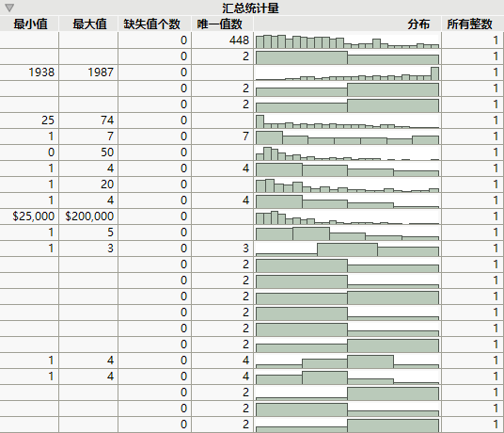Open distribution histogram in the 1 to 7 row
504x433 pixels.
348,136
